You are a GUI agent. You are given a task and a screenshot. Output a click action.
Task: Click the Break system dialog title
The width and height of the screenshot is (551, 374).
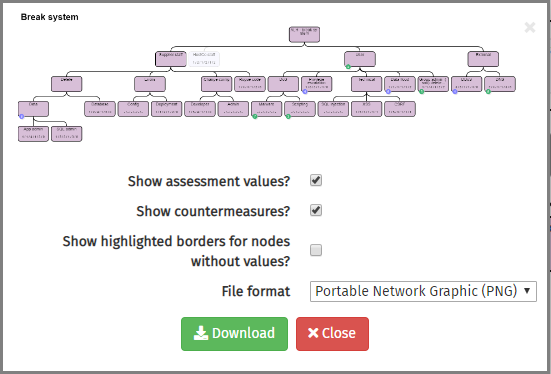[50, 17]
